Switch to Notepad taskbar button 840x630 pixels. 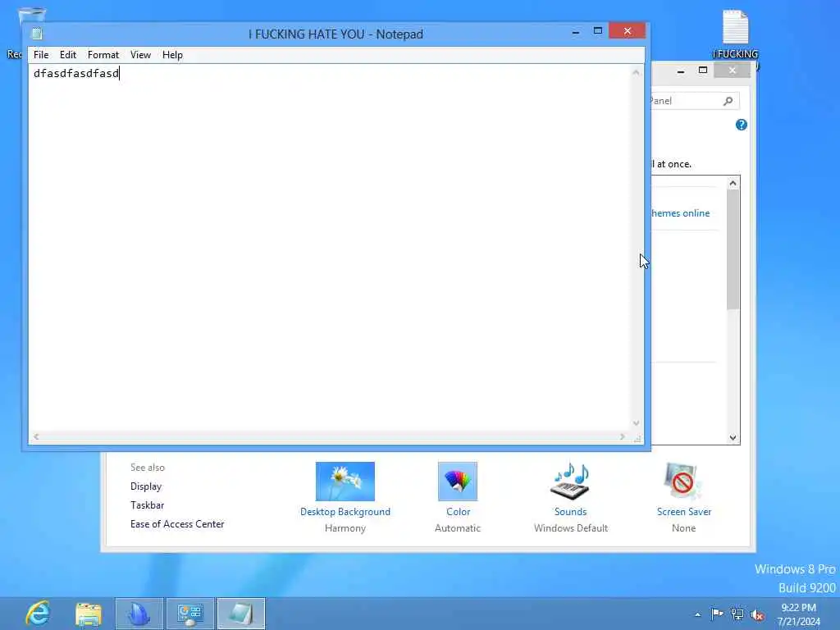(241, 614)
